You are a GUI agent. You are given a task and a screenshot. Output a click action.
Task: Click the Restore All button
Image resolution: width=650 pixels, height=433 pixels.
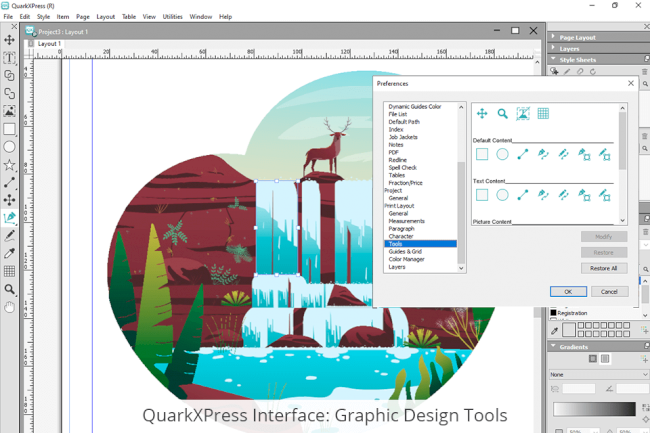[x=604, y=268]
